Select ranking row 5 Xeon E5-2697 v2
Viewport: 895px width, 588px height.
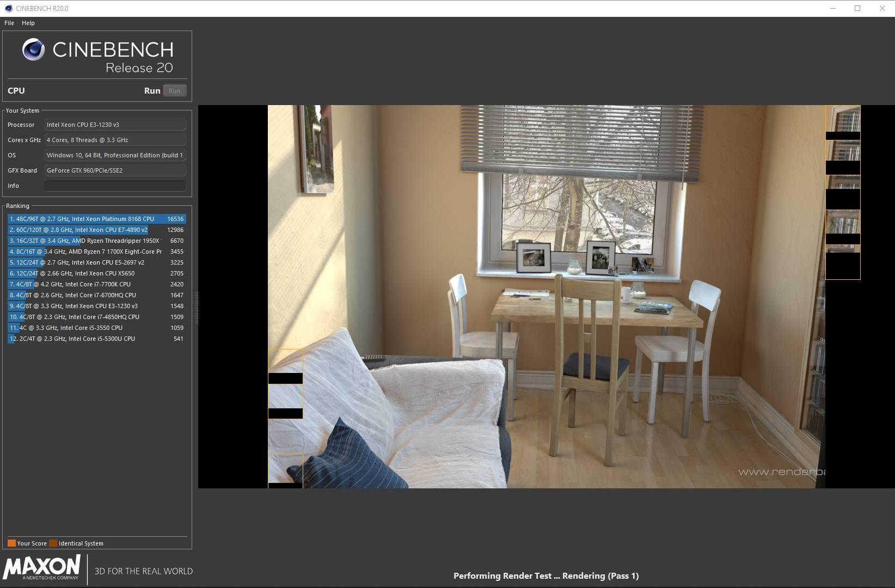(x=97, y=262)
